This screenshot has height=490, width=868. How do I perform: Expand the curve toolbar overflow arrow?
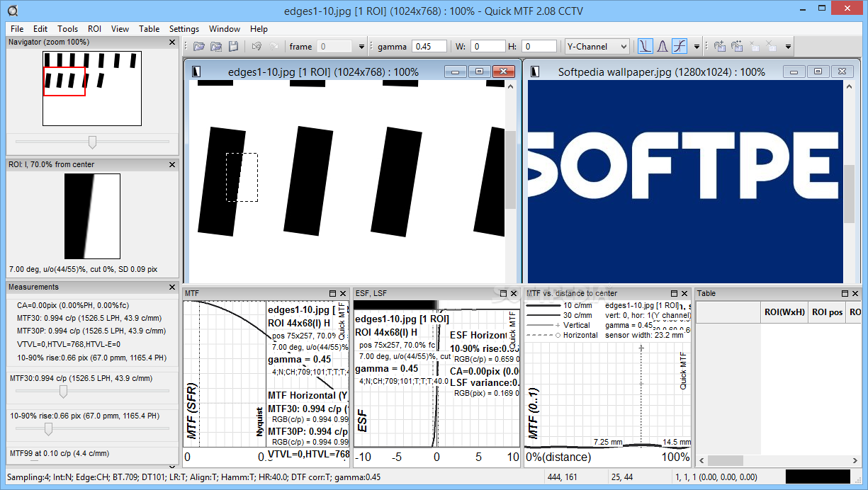pyautogui.click(x=697, y=47)
